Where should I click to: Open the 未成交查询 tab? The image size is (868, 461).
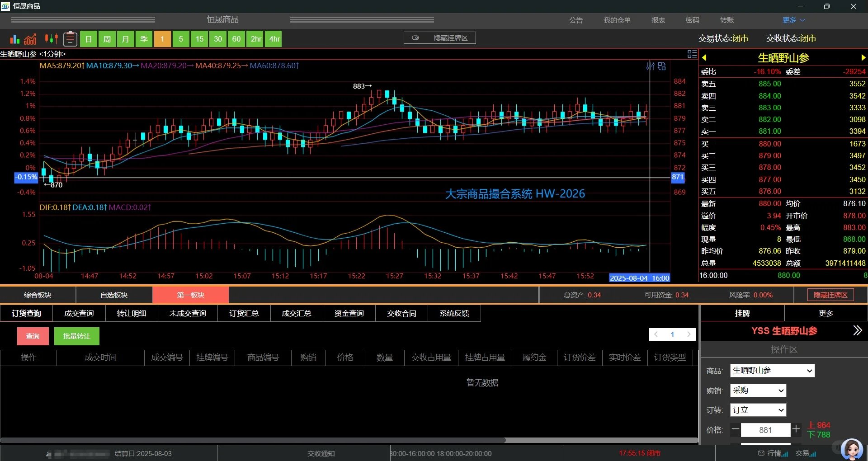pos(188,313)
